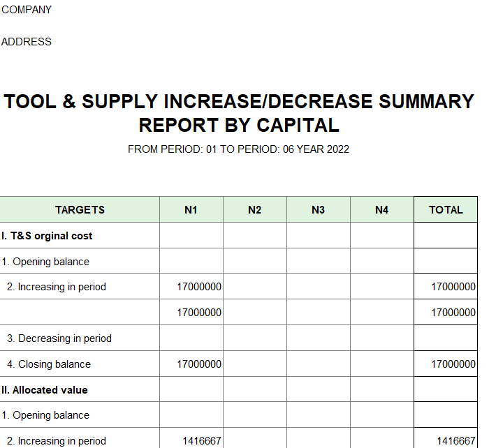Select the 'I. T&S orginal cost' row label

[x=48, y=236]
